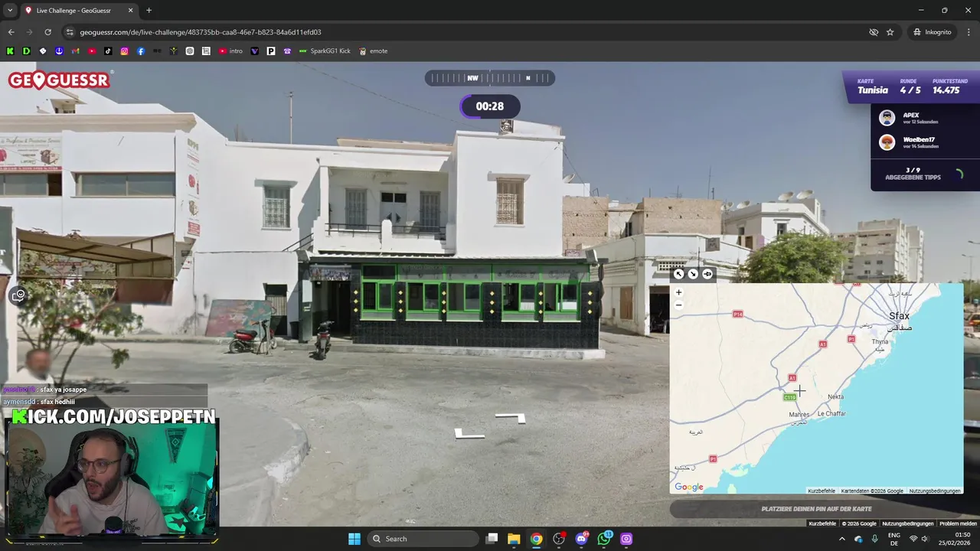Click 'Problem melden' link

[x=958, y=523]
